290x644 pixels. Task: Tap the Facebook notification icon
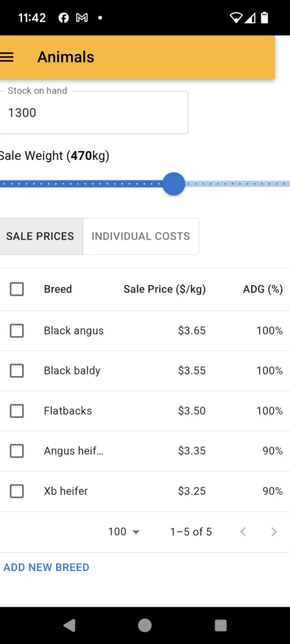[x=64, y=18]
